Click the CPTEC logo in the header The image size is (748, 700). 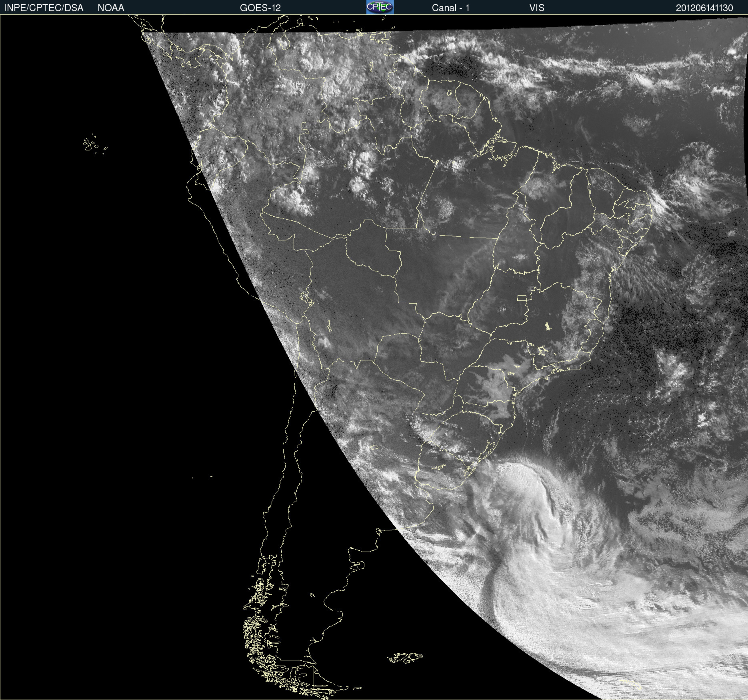[x=380, y=7]
